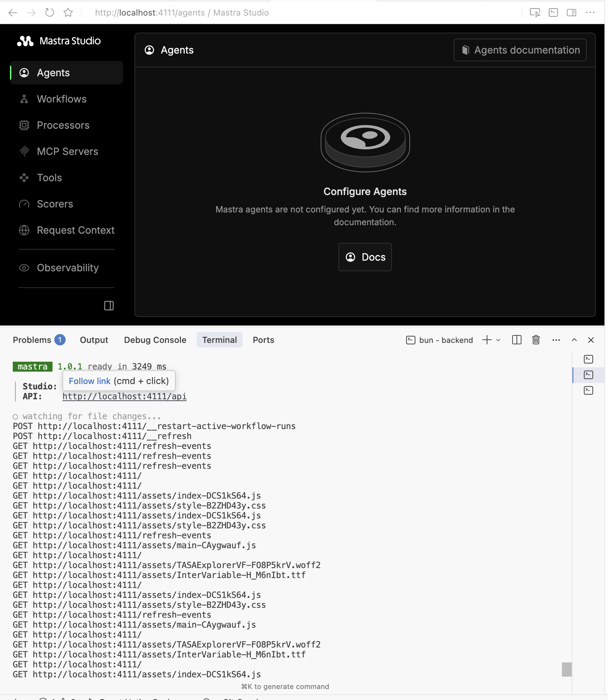Screen dimensions: 608x700
Task: Click Follow link in the terminal tooltip
Action: [x=90, y=381]
